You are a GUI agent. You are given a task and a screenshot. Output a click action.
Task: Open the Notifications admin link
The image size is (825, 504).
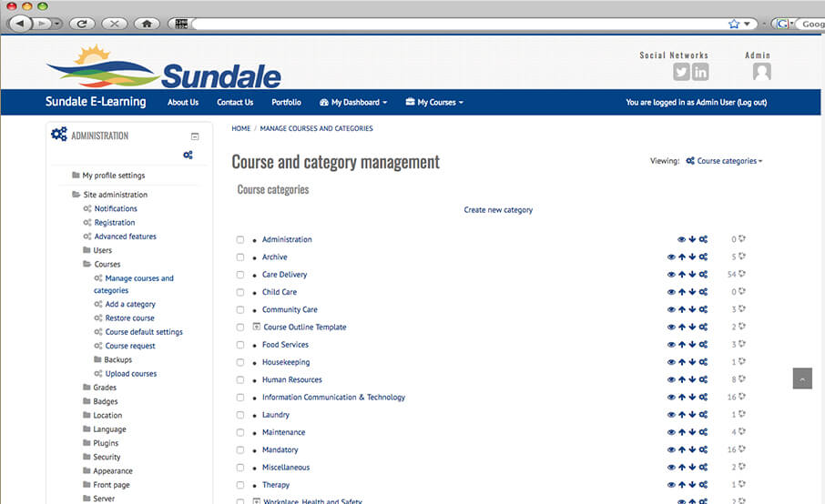point(116,208)
